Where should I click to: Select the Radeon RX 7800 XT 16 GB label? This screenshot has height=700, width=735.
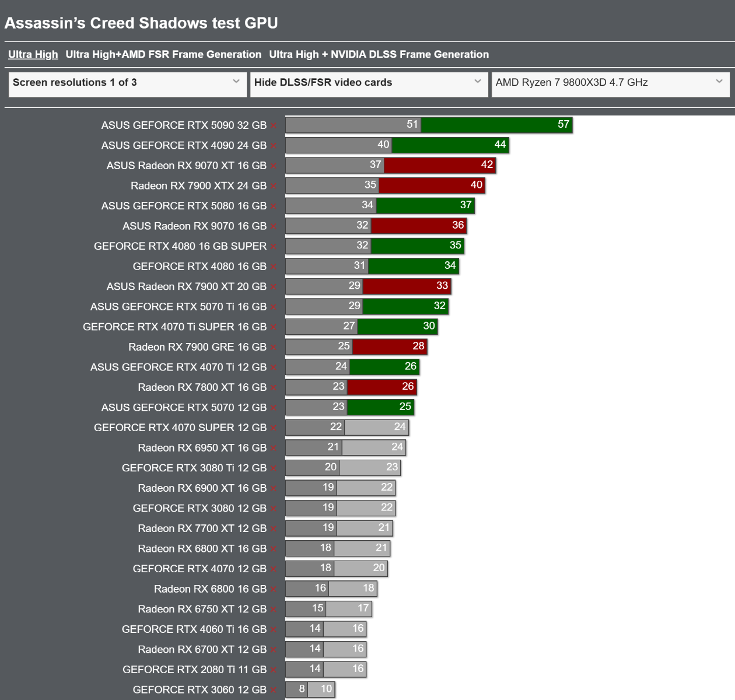pos(202,387)
